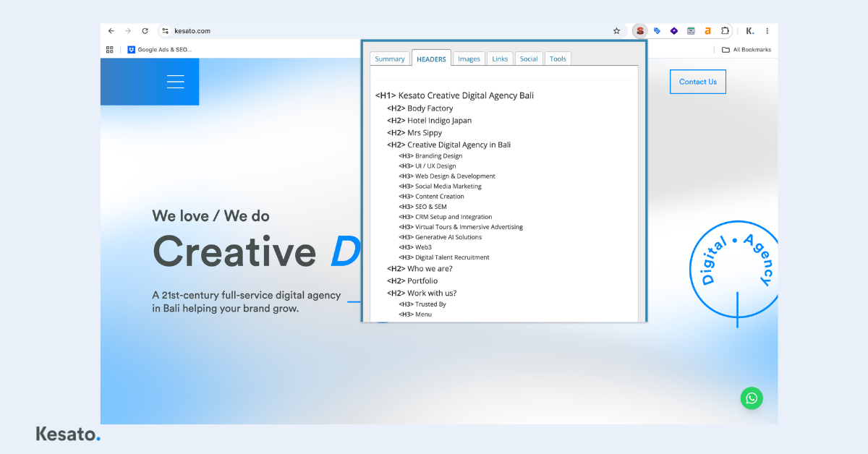
Task: Select H3 'CRM Setup and Integration' row
Action: point(446,217)
